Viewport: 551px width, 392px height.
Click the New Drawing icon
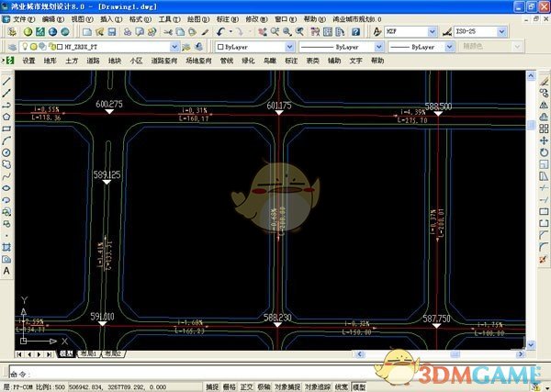pos(87,32)
